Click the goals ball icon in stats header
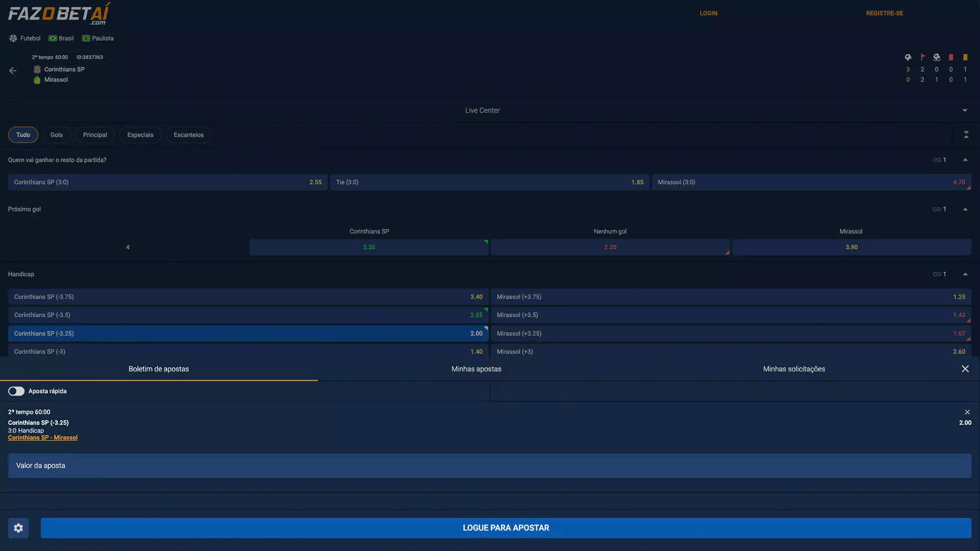Screen dimensions: 980x551 point(908,57)
